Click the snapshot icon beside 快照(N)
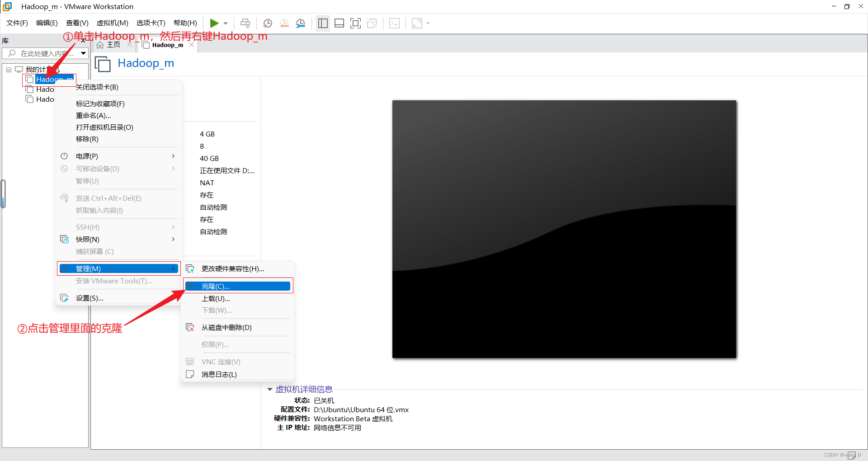Image resolution: width=868 pixels, height=461 pixels. click(64, 240)
